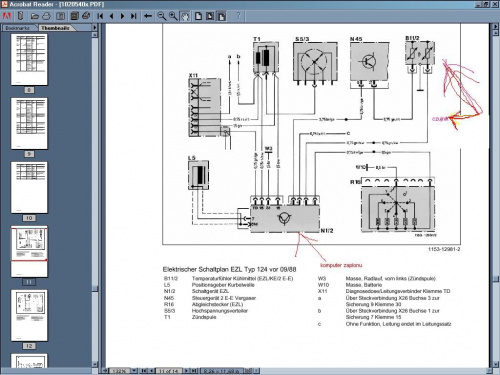Open the page layout menu in status bar

tap(248, 370)
